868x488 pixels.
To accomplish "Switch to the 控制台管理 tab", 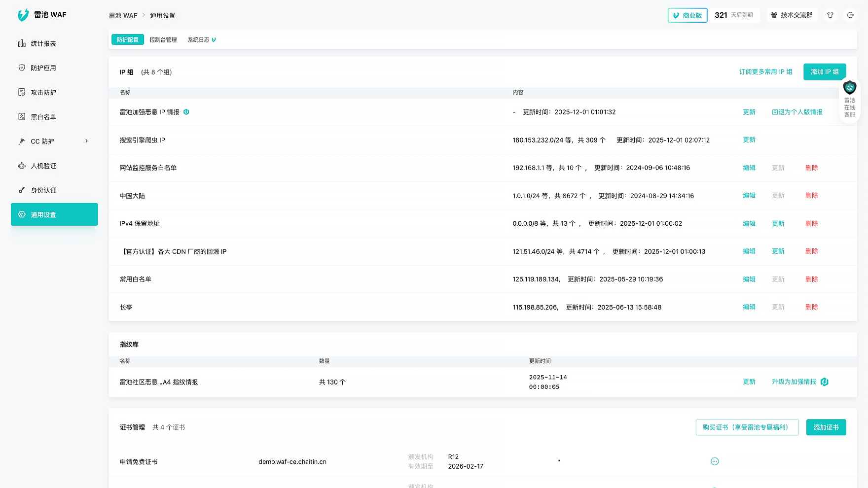I will tap(163, 40).
